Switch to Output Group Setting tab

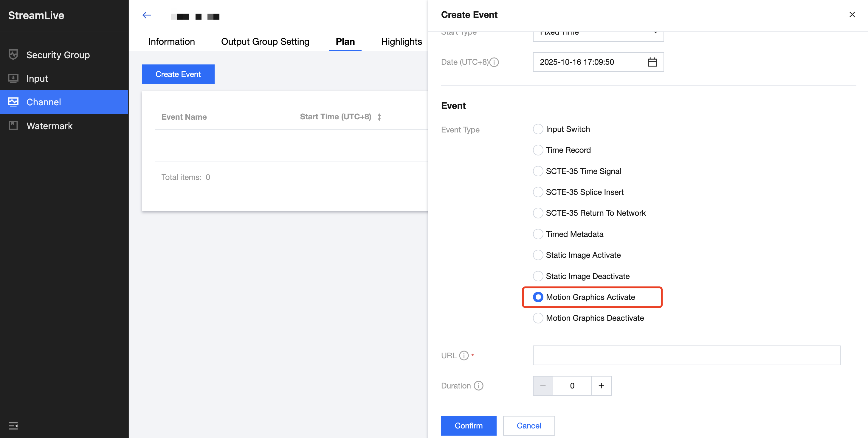click(x=265, y=41)
